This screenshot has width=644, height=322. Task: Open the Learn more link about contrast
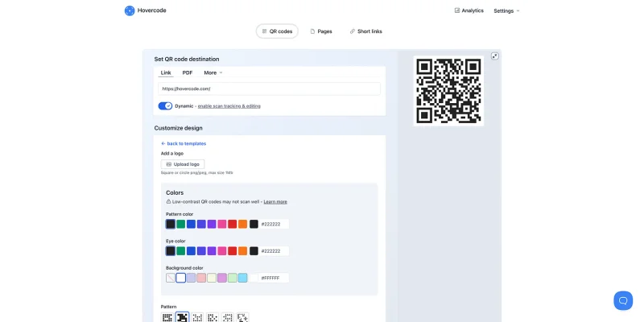point(275,202)
